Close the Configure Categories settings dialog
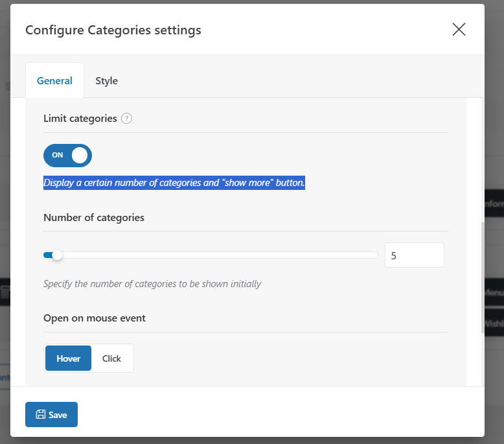Image resolution: width=504 pixels, height=444 pixels. [x=459, y=29]
